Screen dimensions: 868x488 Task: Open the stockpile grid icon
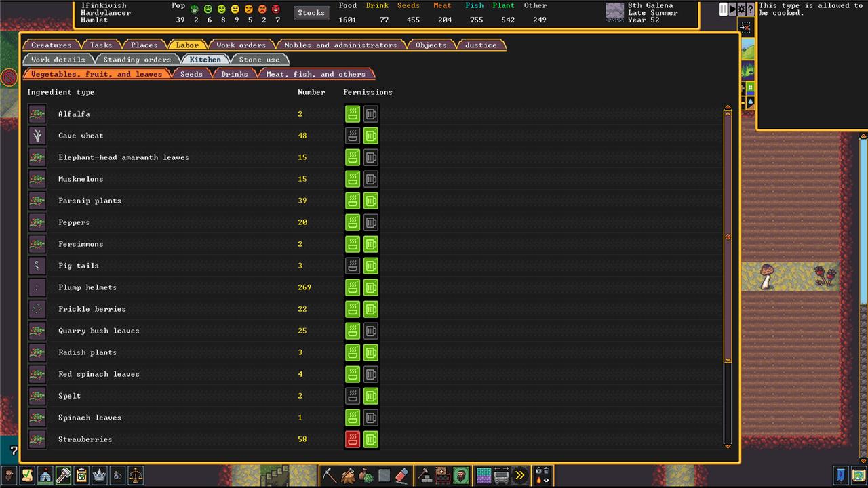484,475
